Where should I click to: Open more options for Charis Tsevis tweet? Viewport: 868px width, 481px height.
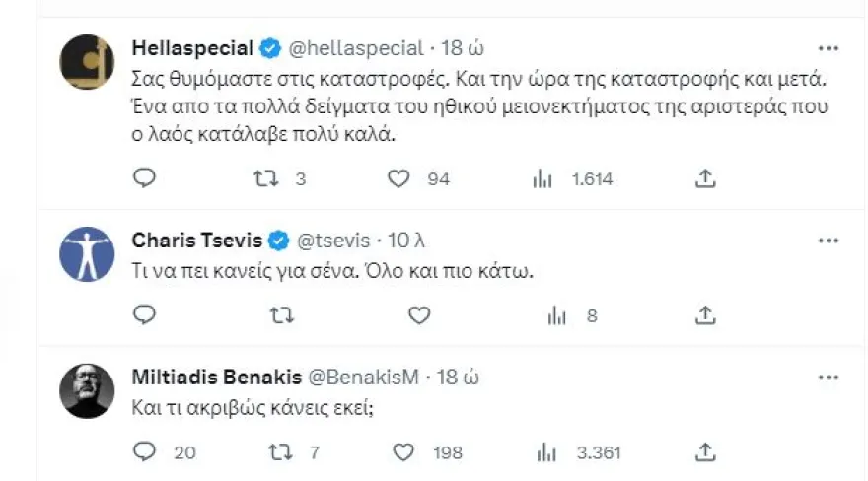(x=828, y=240)
